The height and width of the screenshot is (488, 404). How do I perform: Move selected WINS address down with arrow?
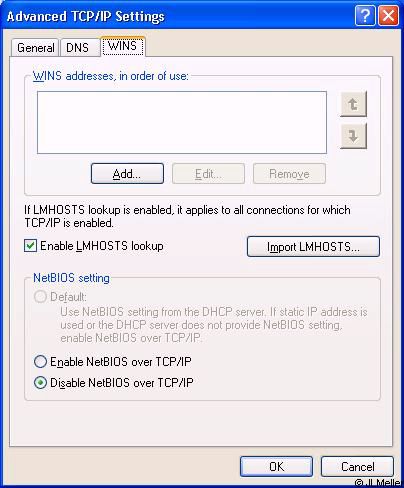pyautogui.click(x=353, y=136)
